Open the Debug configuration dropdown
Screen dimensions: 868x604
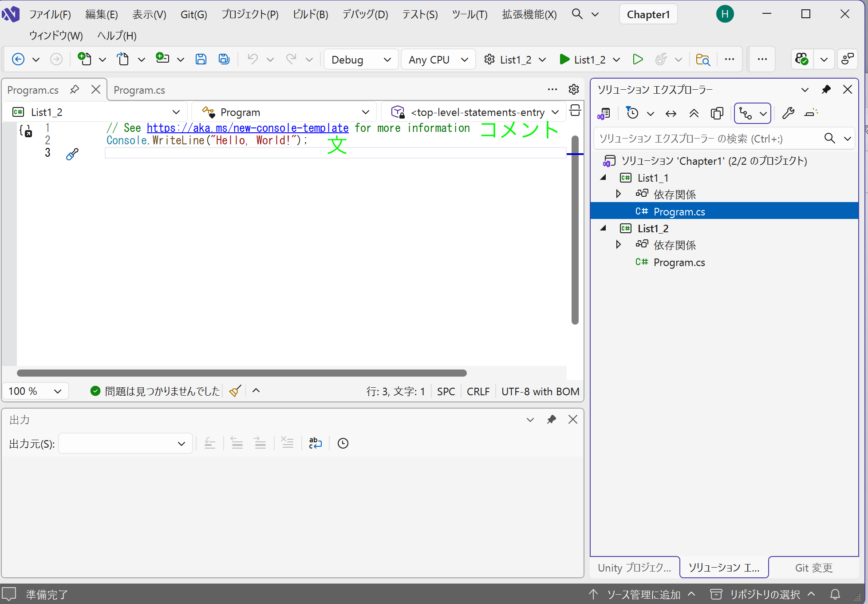pyautogui.click(x=361, y=60)
